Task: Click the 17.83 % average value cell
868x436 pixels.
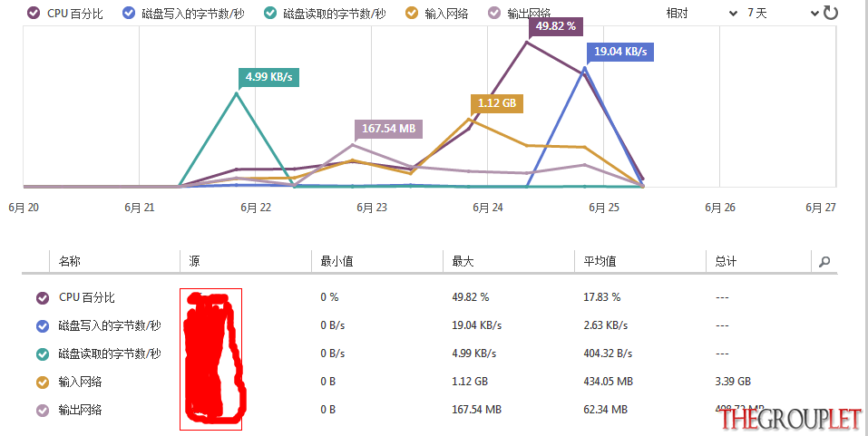Action: coord(601,297)
